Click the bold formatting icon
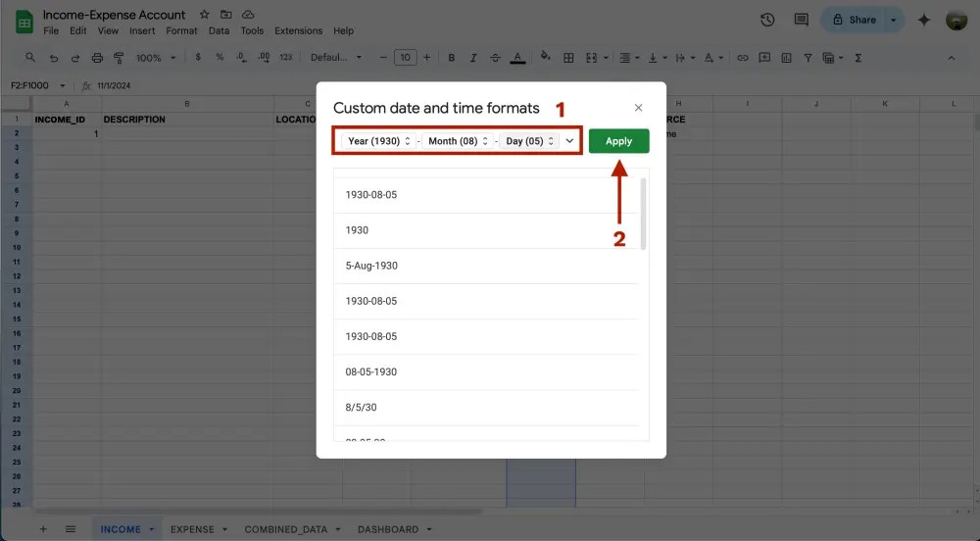The image size is (980, 541). tap(452, 58)
